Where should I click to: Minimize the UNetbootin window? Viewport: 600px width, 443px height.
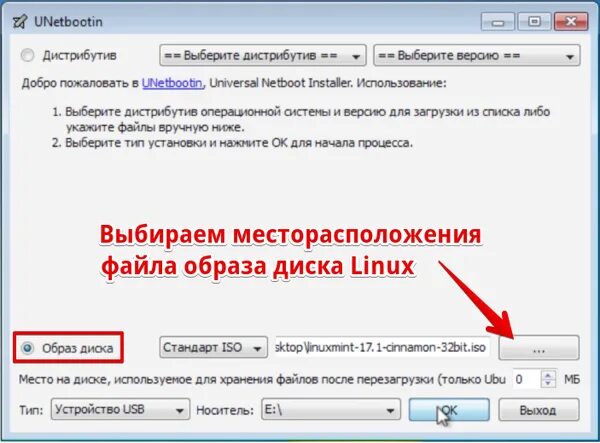497,22
